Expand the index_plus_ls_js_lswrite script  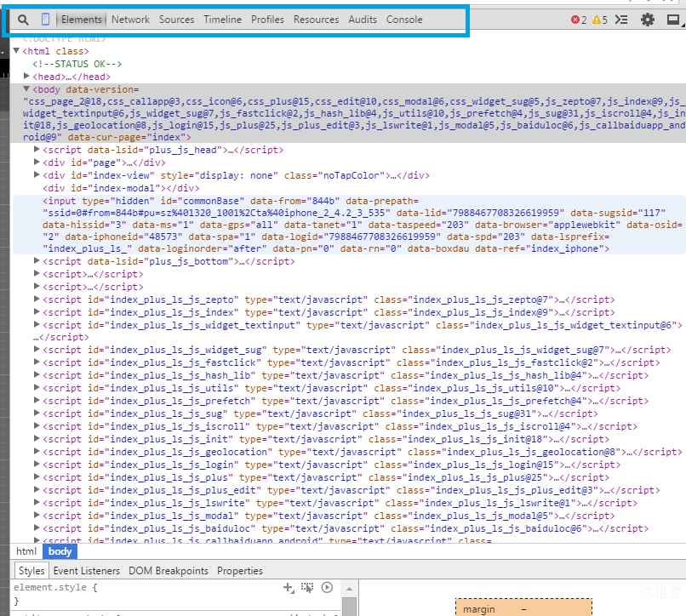click(37, 502)
